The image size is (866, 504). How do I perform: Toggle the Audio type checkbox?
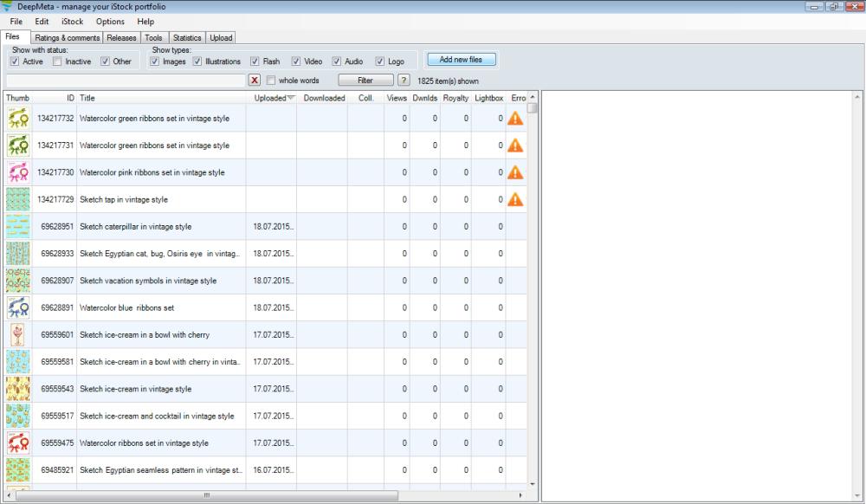[x=336, y=61]
